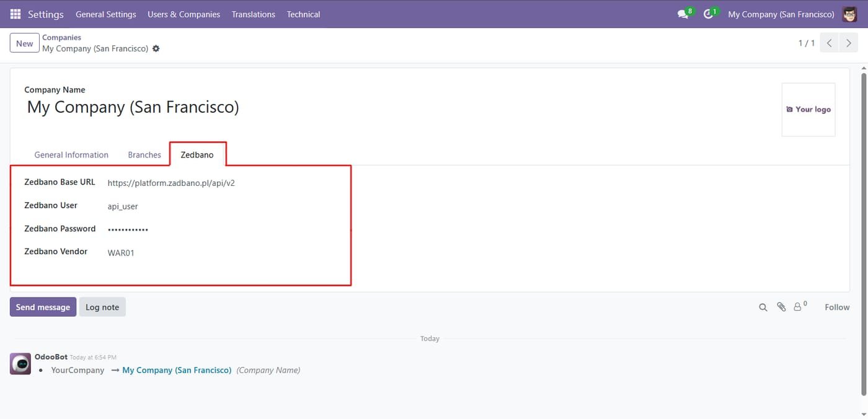Go back via Companies breadcrumb
The width and height of the screenshot is (868, 419).
tap(61, 37)
